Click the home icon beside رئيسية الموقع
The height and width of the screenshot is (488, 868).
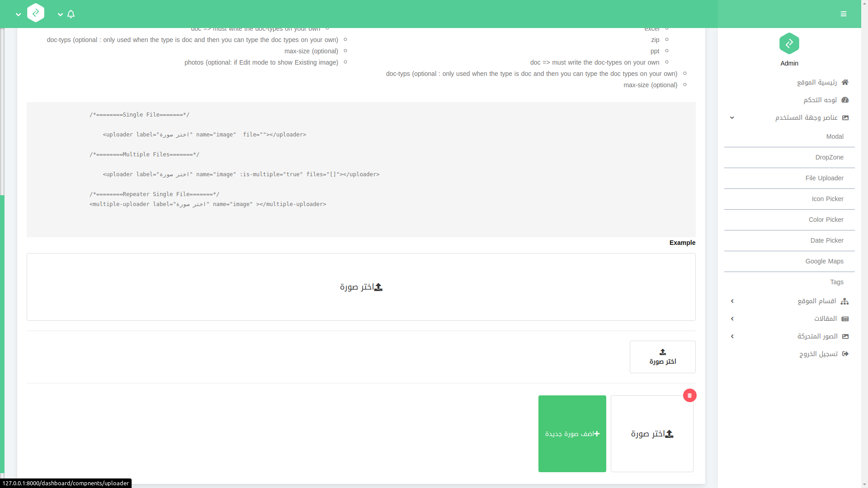[845, 82]
